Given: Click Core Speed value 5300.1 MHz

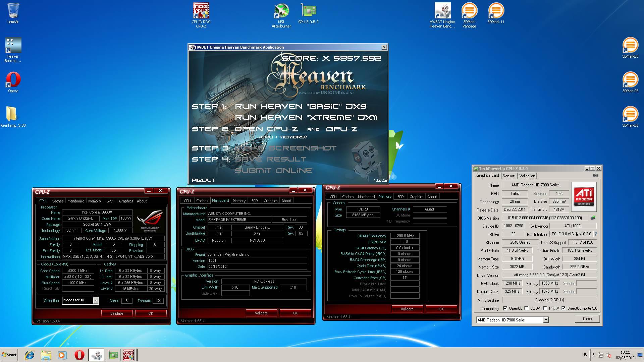Looking at the screenshot, I should pyautogui.click(x=78, y=270).
